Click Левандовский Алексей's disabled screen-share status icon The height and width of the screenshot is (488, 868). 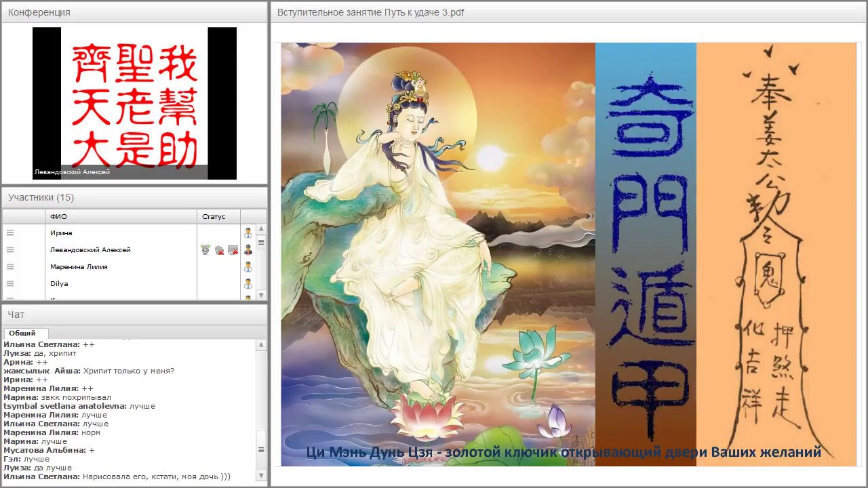[233, 250]
